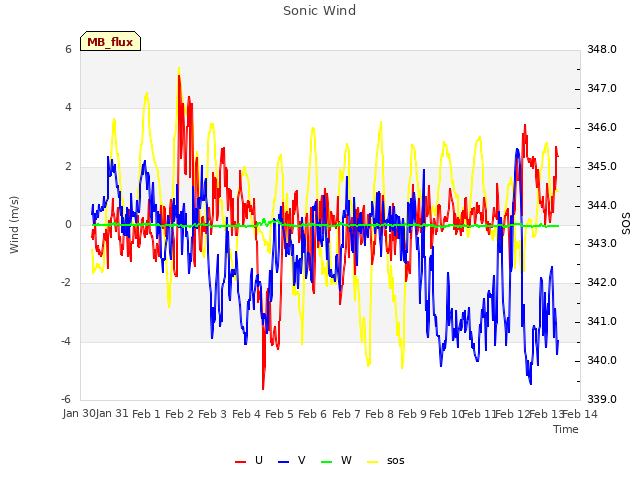Click the 341.0 right axis value
Screen dimensions: 640x480
[x=602, y=322]
